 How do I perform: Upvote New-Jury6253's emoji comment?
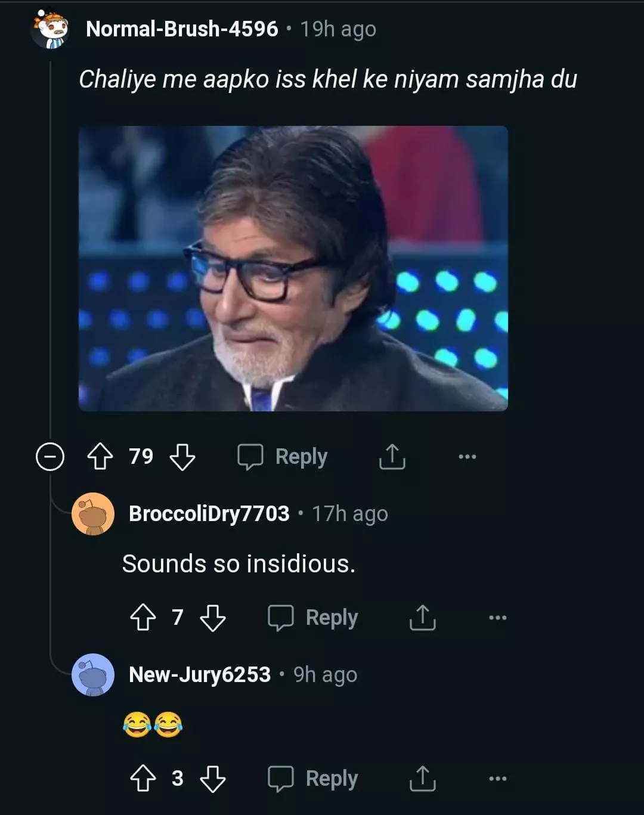pos(143,779)
